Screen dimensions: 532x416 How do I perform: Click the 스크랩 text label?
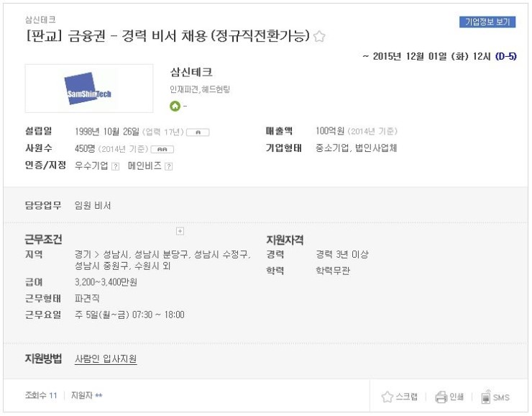point(406,397)
